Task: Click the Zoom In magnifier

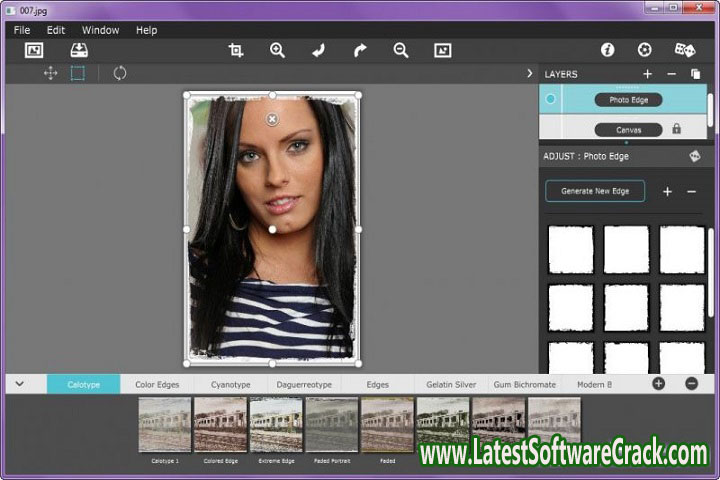Action: click(x=277, y=50)
